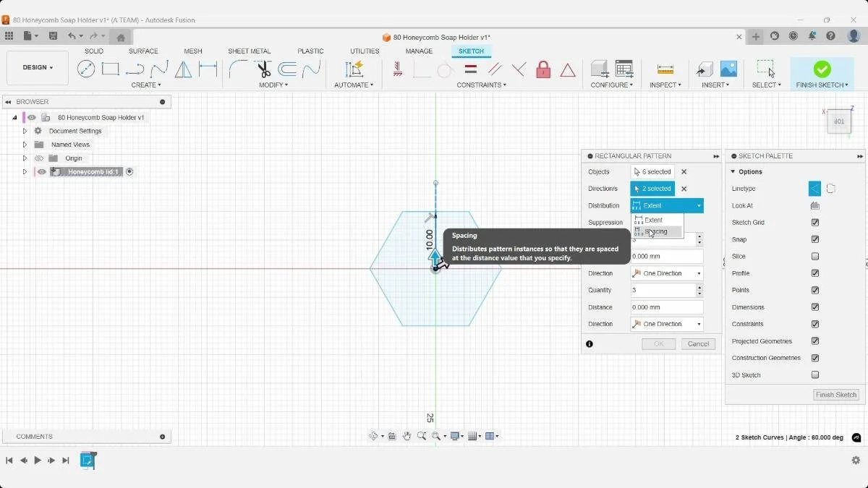The image size is (868, 488).
Task: Enable the 3D Sketch checkbox
Action: pos(815,375)
